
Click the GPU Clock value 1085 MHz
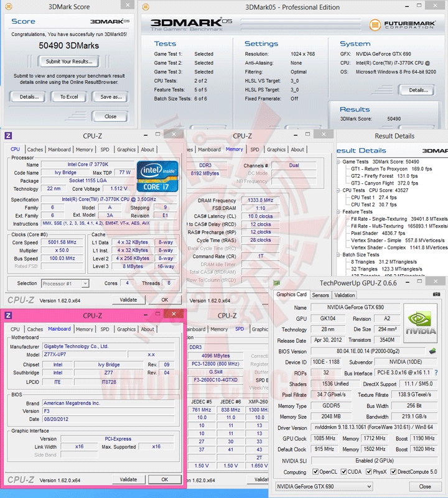pyautogui.click(x=324, y=438)
